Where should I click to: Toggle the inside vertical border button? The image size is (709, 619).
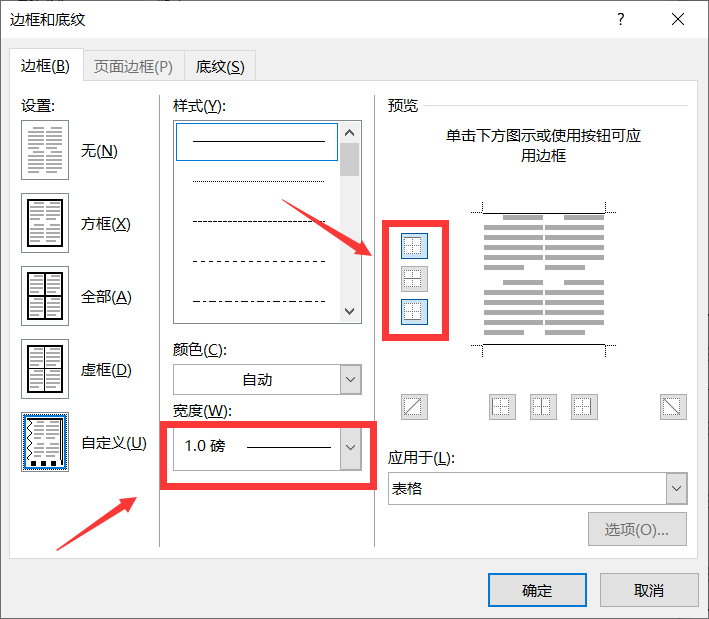(x=543, y=407)
